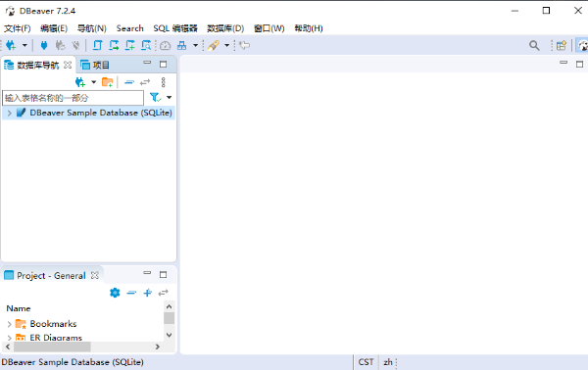Click the grey back arrow toolbar icon
This screenshot has height=370, width=588.
[244, 45]
